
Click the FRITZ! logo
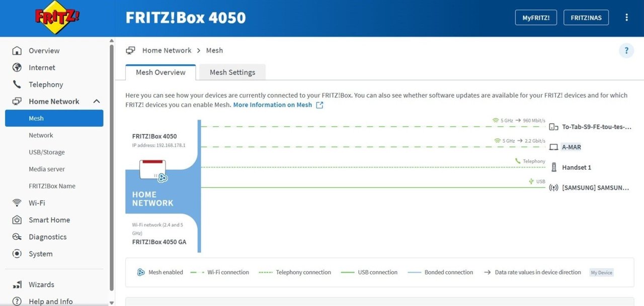tap(57, 18)
